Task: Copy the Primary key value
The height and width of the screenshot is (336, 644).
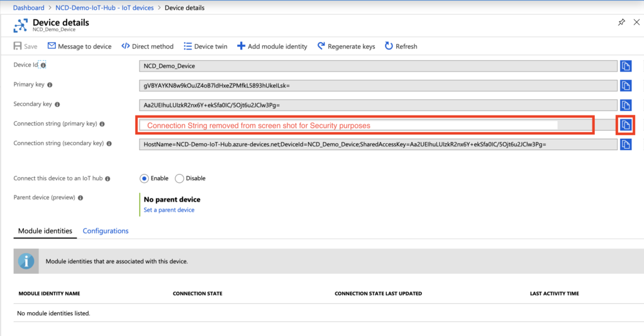Action: (x=626, y=86)
